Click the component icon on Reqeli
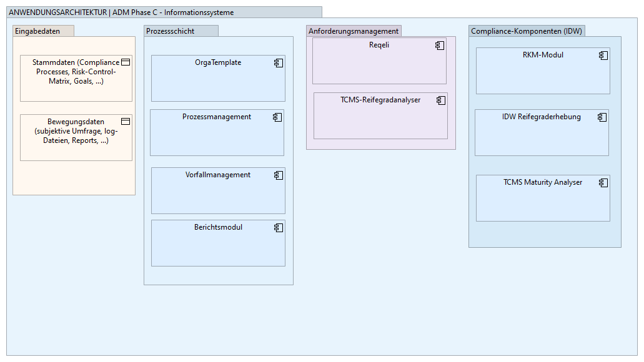644x362 pixels. (440, 46)
